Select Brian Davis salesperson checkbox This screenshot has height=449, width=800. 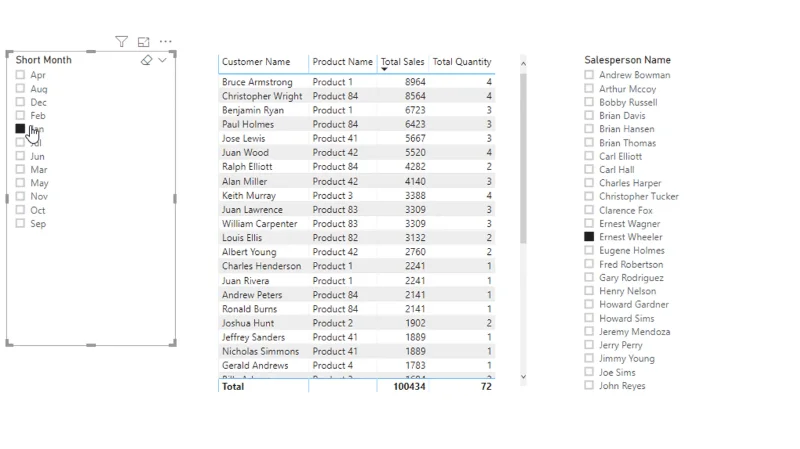tap(589, 115)
